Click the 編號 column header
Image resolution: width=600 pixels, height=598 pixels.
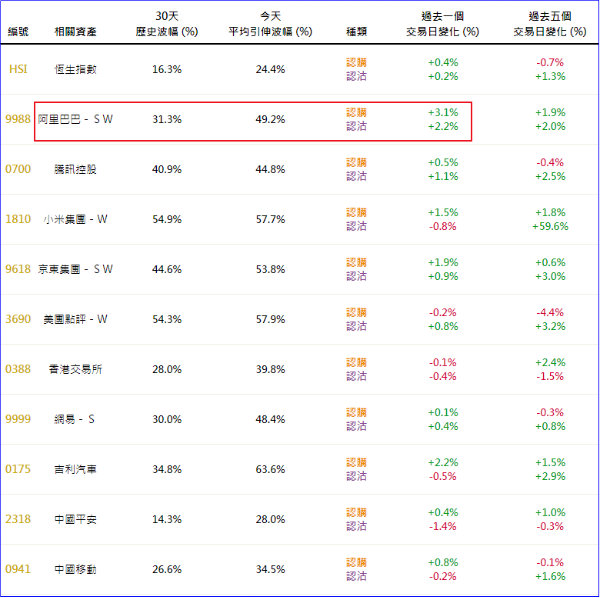click(x=18, y=31)
